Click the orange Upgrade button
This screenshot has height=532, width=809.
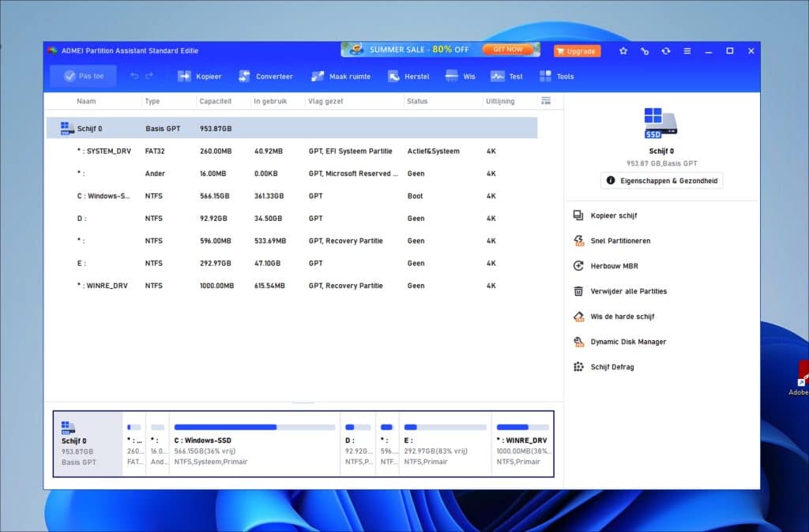(577, 51)
